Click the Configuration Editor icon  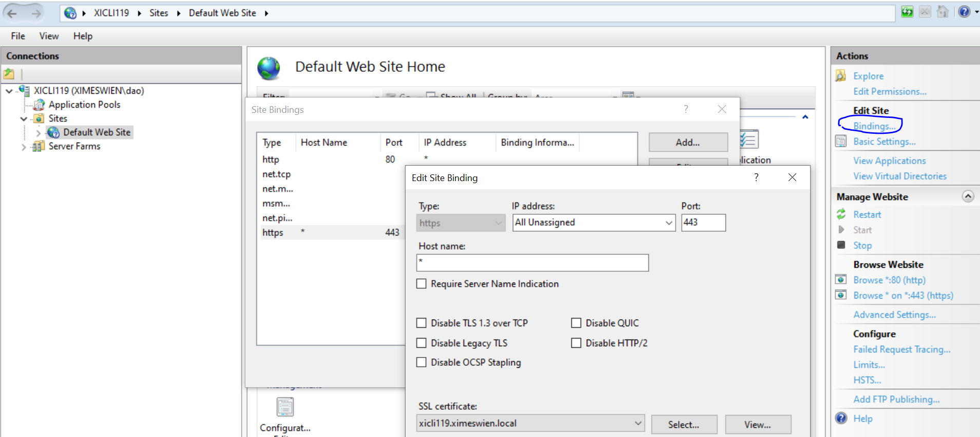[285, 407]
